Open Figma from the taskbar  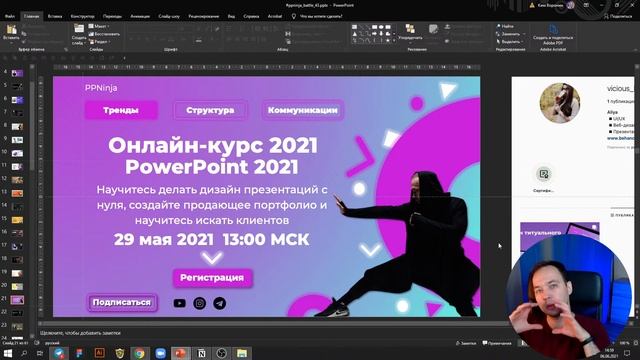80,353
